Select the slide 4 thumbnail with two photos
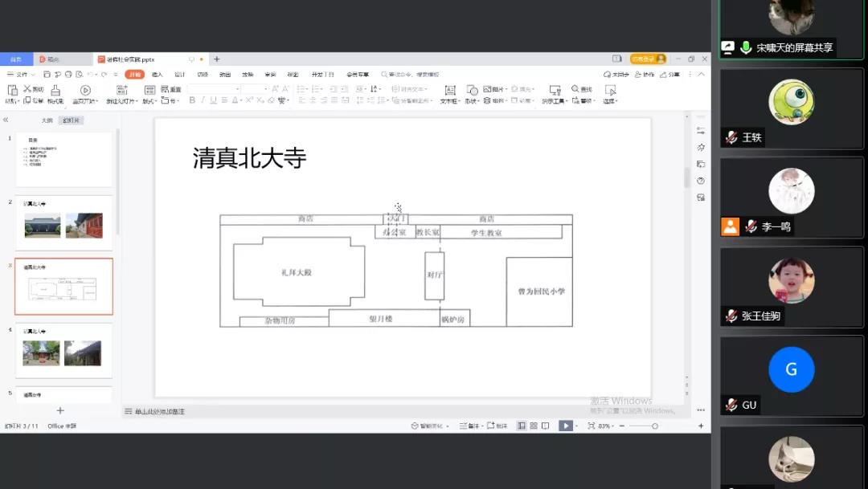Image resolution: width=868 pixels, height=489 pixels. point(63,351)
